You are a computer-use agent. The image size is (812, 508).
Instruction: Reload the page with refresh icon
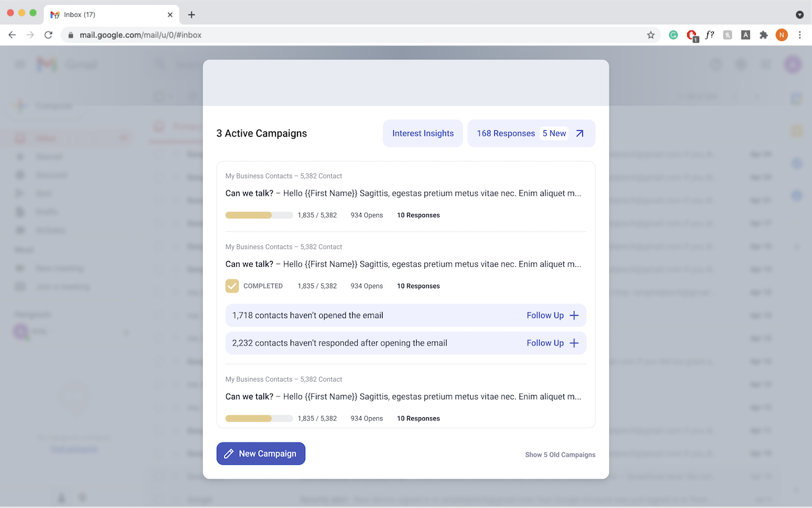(x=48, y=35)
